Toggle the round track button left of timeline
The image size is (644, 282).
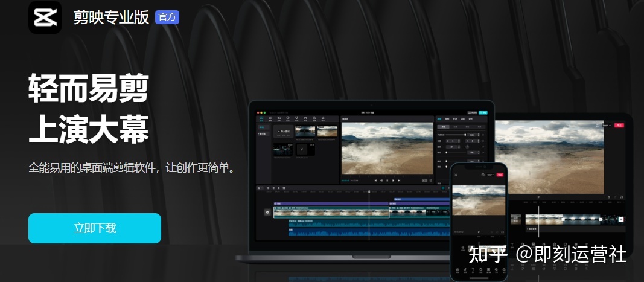coord(267,212)
